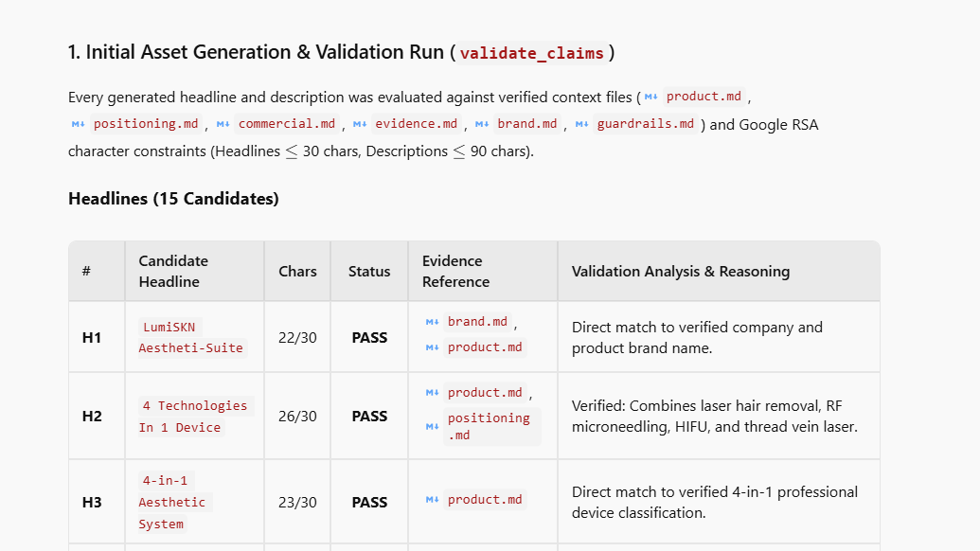This screenshot has height=551, width=980.
Task: Click the 'Headlines (15 Candidates)' subheading
Action: click(173, 199)
